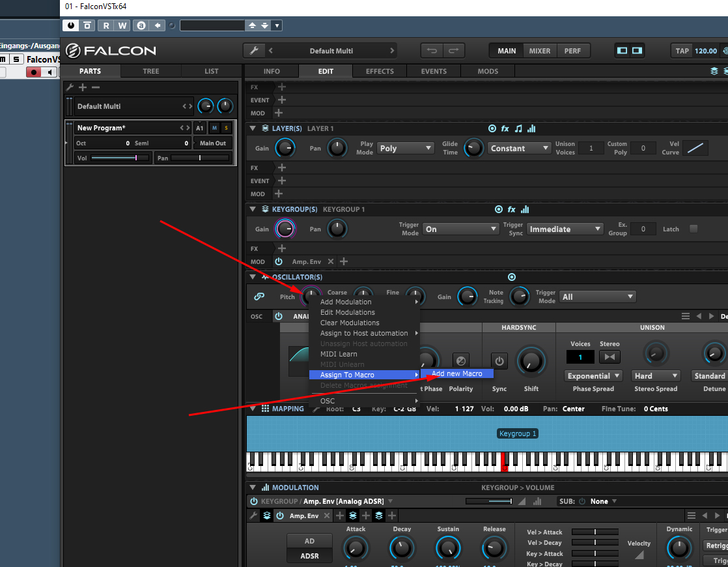Image resolution: width=728 pixels, height=567 pixels.
Task: Open the Trigger Sync Immediate dropdown
Action: pos(565,229)
